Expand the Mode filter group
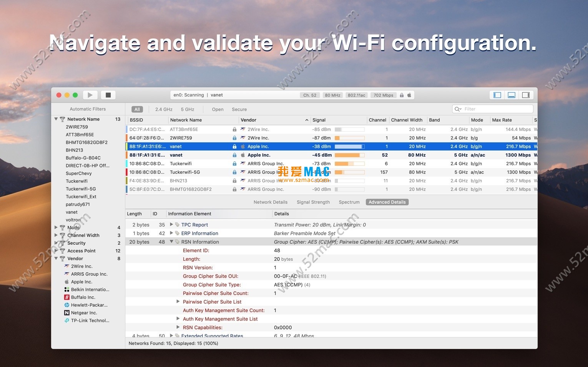The image size is (588, 367). pos(56,228)
